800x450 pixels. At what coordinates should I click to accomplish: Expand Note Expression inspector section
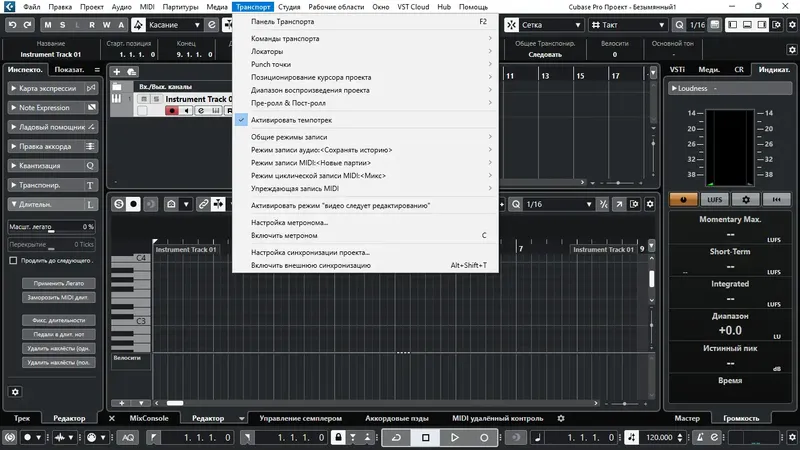(x=52, y=108)
